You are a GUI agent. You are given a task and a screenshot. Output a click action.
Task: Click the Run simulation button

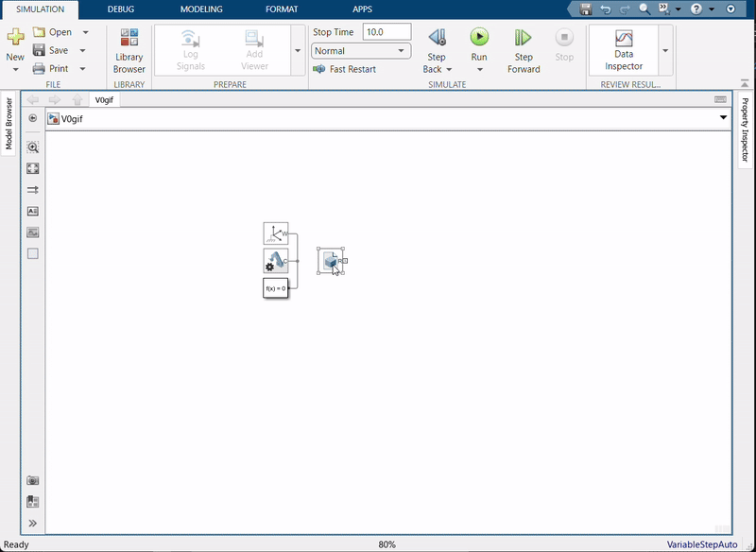point(479,38)
